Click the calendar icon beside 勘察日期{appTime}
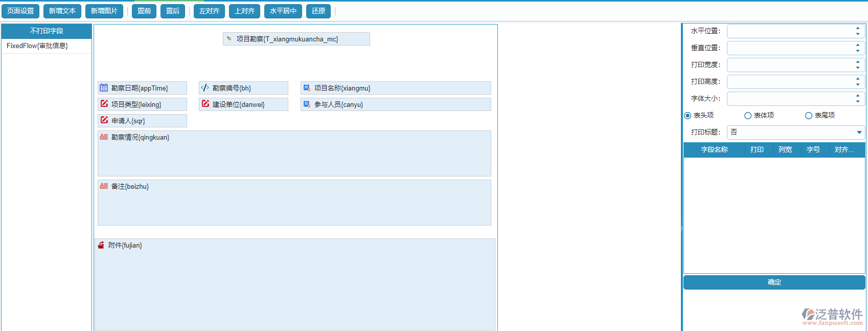Screen dimensions: 868x331 coord(104,87)
